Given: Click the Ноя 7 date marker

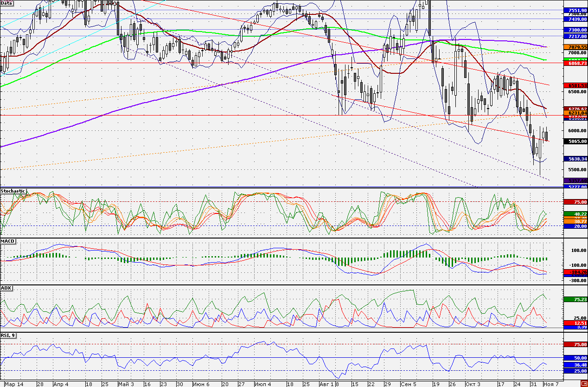Looking at the screenshot, I should click(x=551, y=384).
